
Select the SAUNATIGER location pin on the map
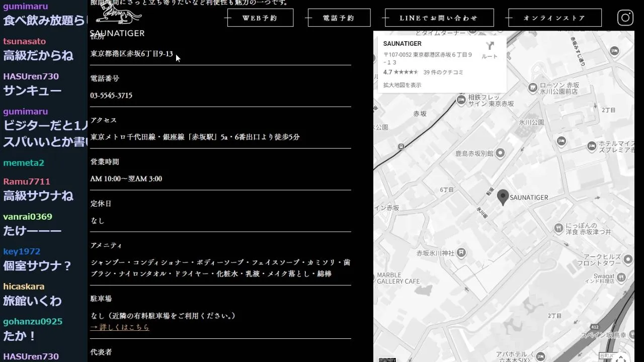coord(503,198)
